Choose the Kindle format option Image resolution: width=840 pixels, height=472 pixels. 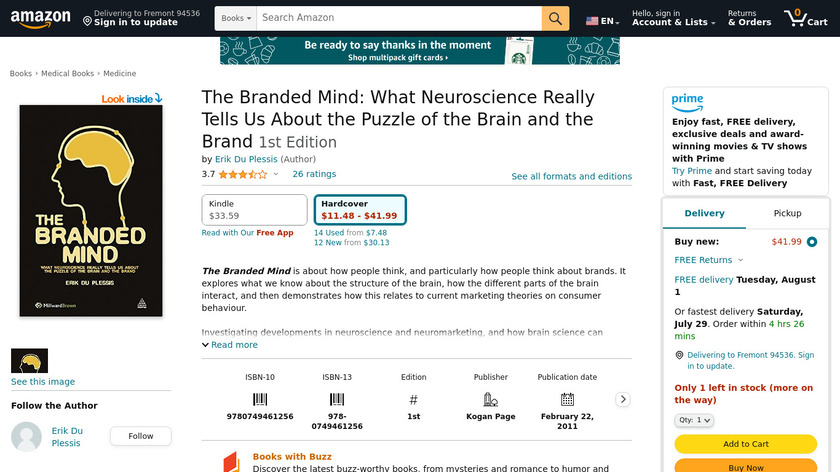click(254, 210)
